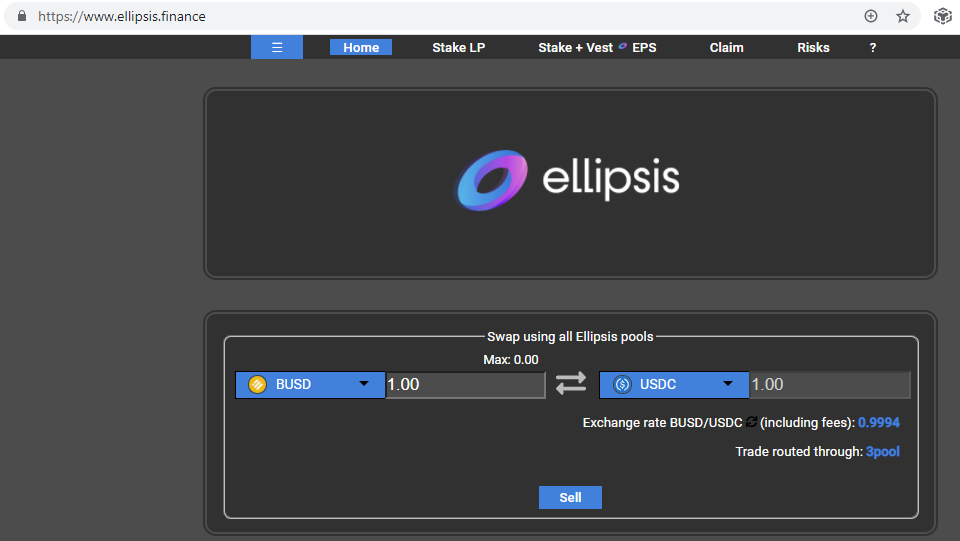The height and width of the screenshot is (541, 960).
Task: Click the lock icon in address bar
Action: [22, 16]
